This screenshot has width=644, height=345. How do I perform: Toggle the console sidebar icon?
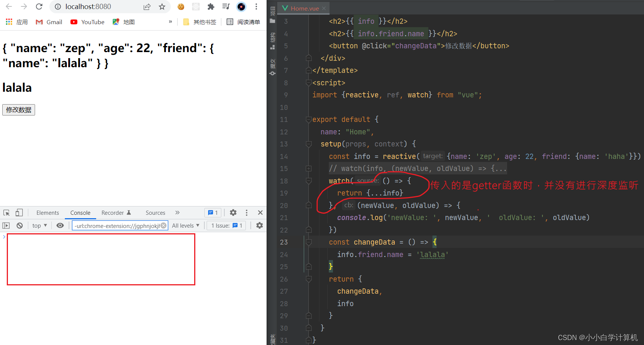(x=6, y=225)
